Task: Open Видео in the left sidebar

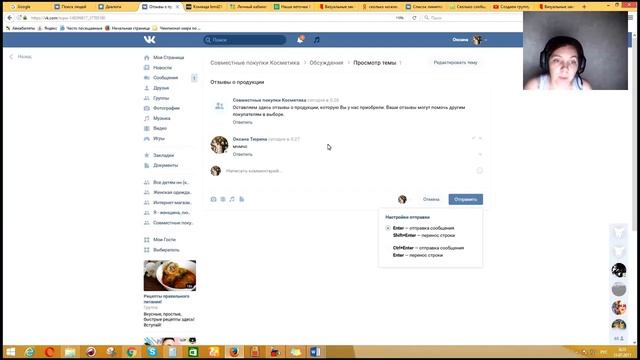Action: (160, 128)
